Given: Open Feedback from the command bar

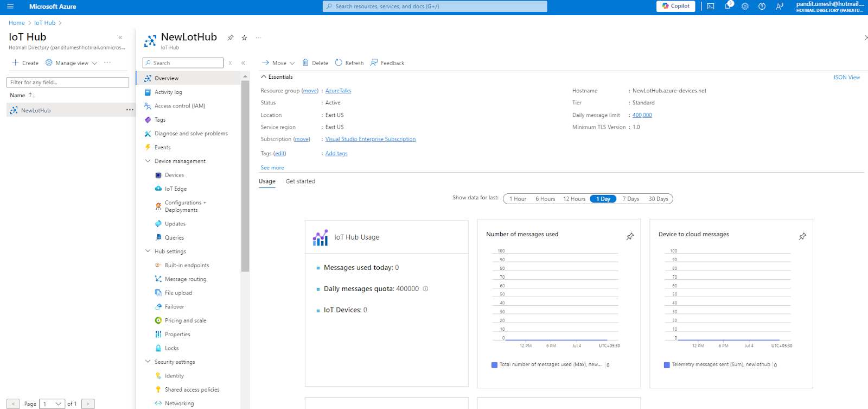Looking at the screenshot, I should click(387, 63).
